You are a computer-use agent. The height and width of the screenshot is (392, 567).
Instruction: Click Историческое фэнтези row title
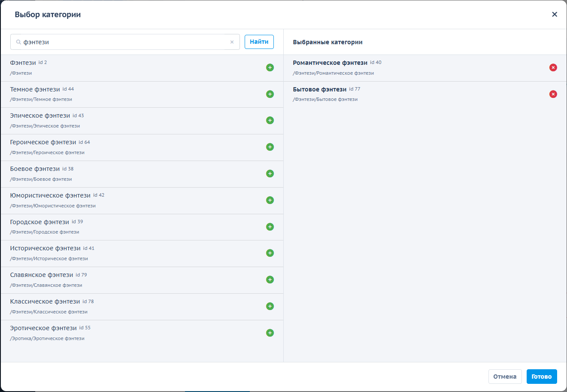pos(45,249)
